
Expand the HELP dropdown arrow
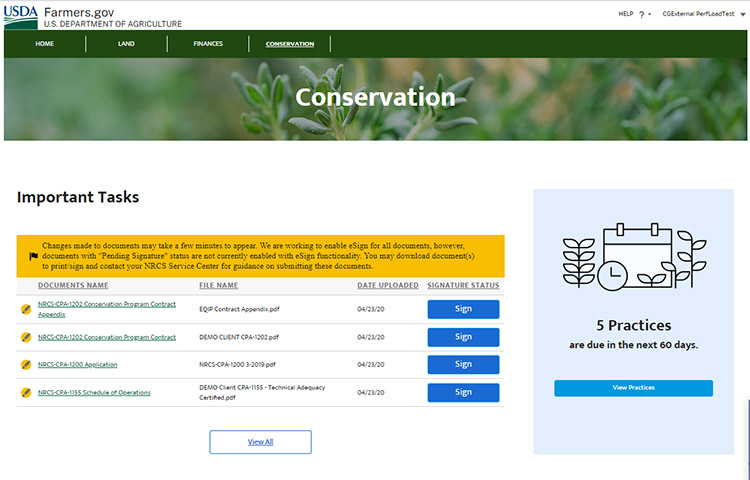(650, 14)
